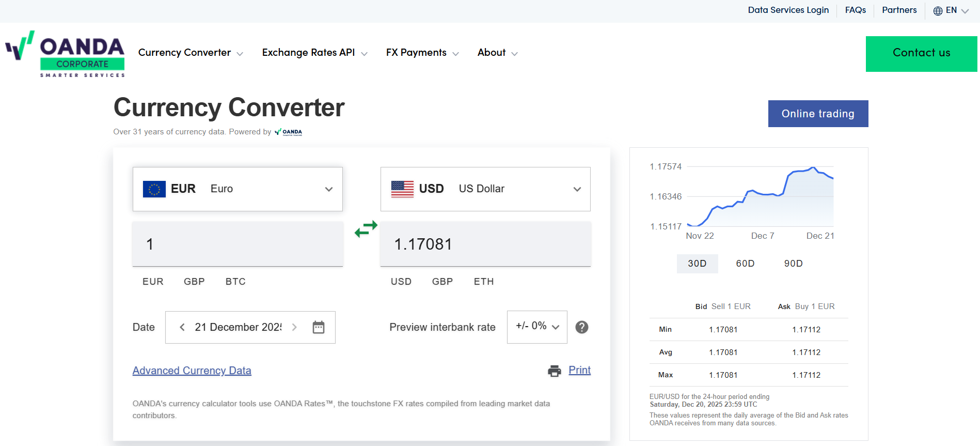Click the source amount field showing 1
Screen dimensions: 980x446
click(x=238, y=244)
